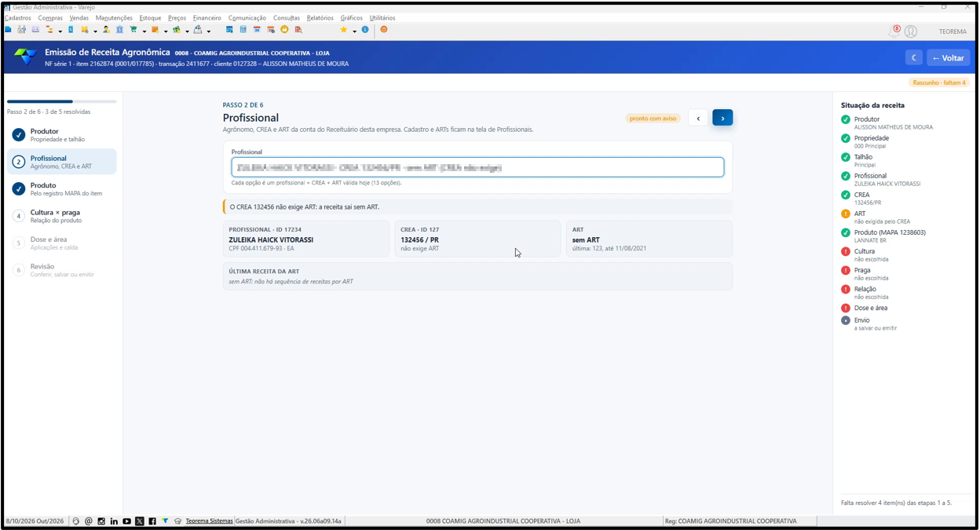
Task: Open the Utilitários menu
Action: 382,18
